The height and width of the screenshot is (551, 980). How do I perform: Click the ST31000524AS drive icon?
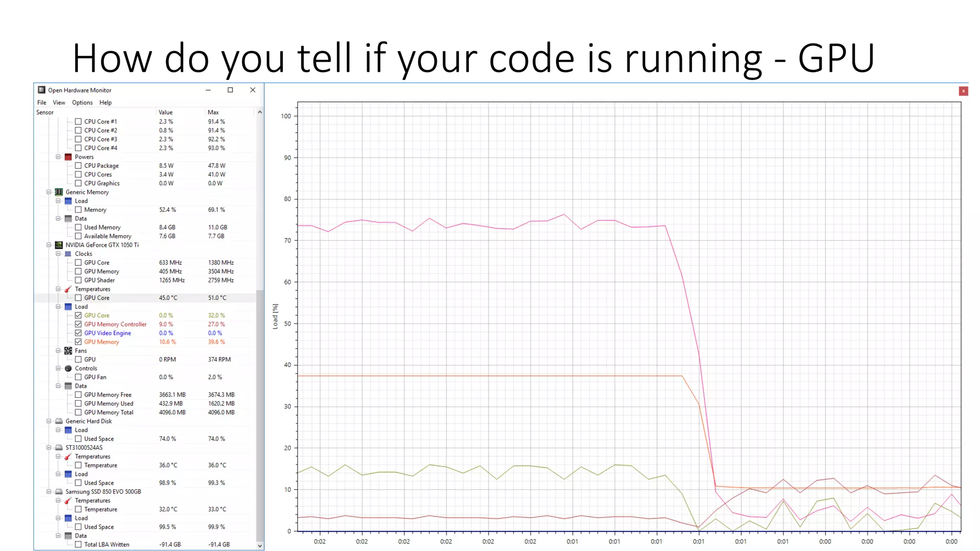[x=59, y=448]
